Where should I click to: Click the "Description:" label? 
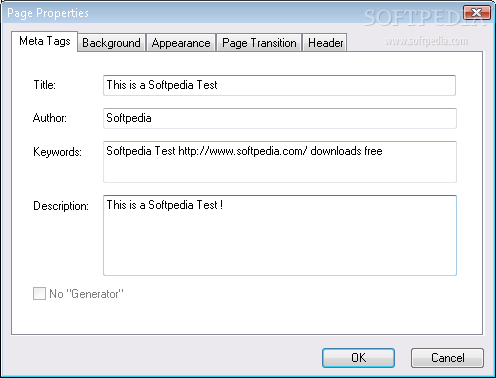click(61, 206)
